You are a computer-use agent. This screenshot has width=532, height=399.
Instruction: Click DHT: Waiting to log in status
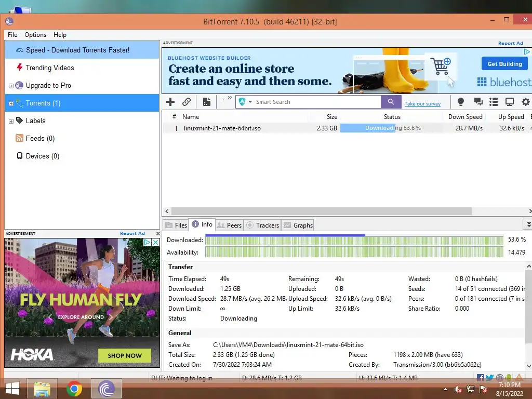pyautogui.click(x=181, y=378)
